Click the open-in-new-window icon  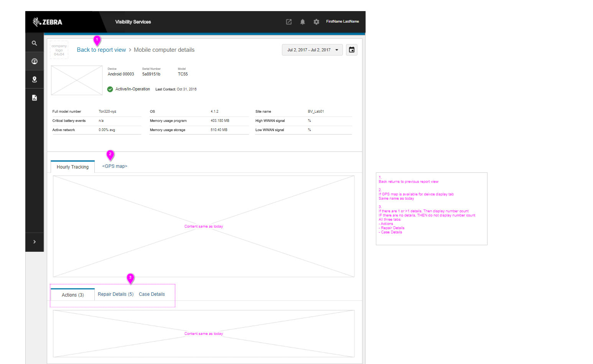[x=289, y=22]
